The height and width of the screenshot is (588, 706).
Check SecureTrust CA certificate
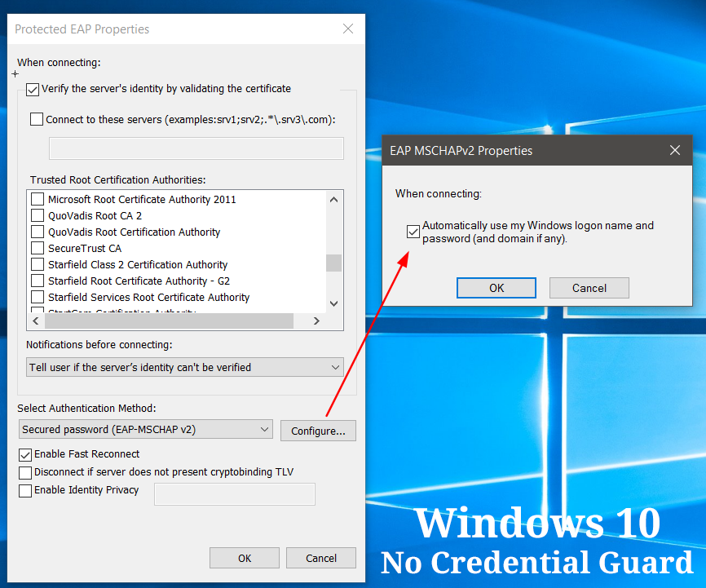(x=38, y=248)
